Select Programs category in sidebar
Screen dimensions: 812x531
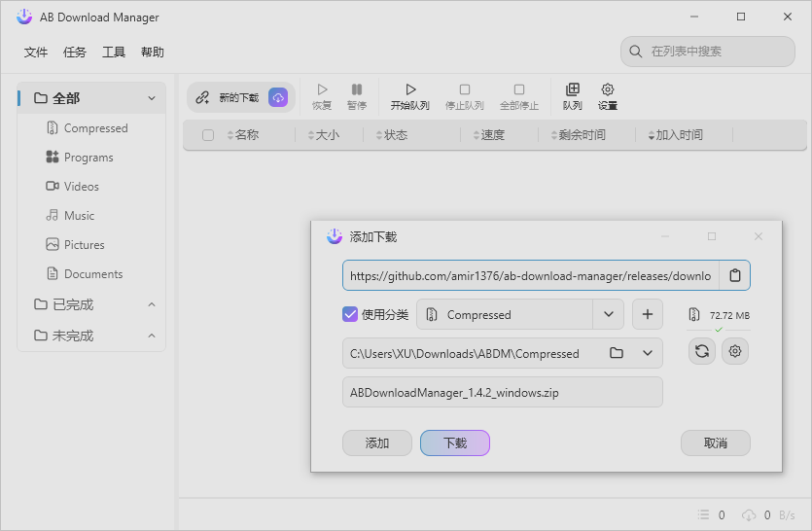(92, 157)
